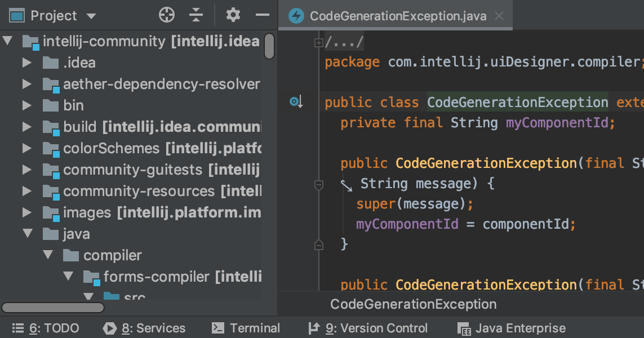Click the CodeGenerationException.java file type icon
The height and width of the screenshot is (338, 644).
coord(296,16)
